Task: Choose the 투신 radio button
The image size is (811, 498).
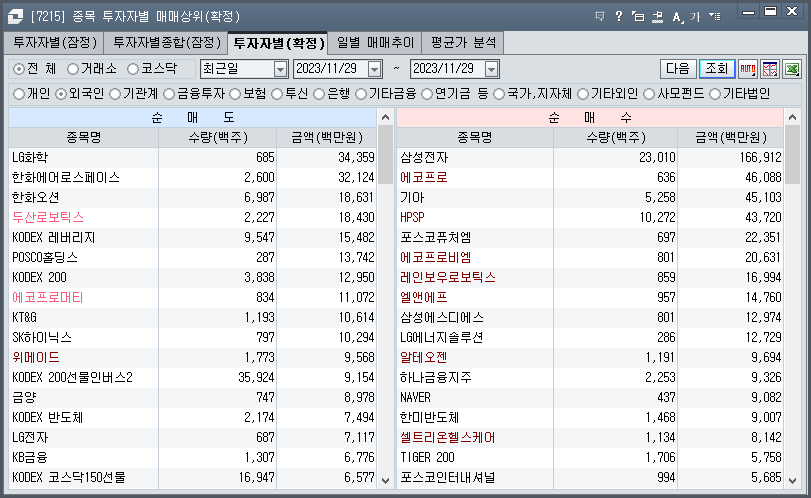Action: tap(277, 94)
